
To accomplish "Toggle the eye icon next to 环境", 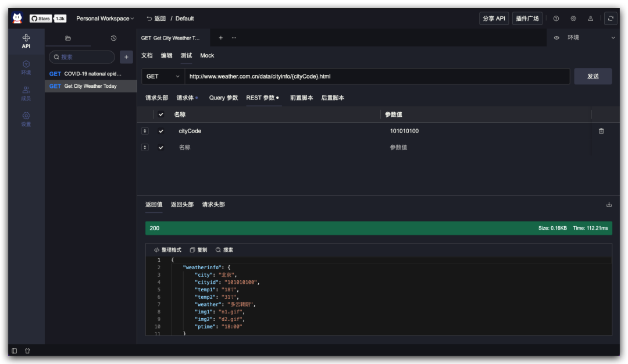I will tap(556, 37).
